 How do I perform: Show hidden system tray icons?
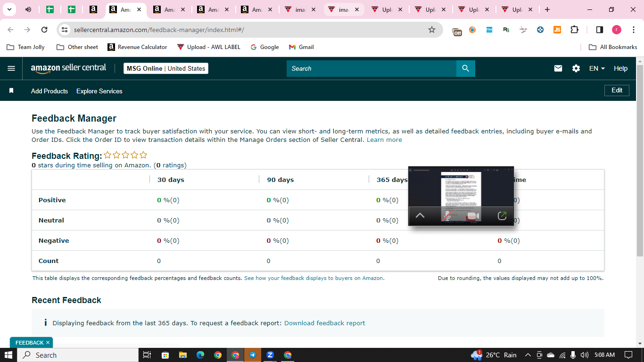click(528, 355)
